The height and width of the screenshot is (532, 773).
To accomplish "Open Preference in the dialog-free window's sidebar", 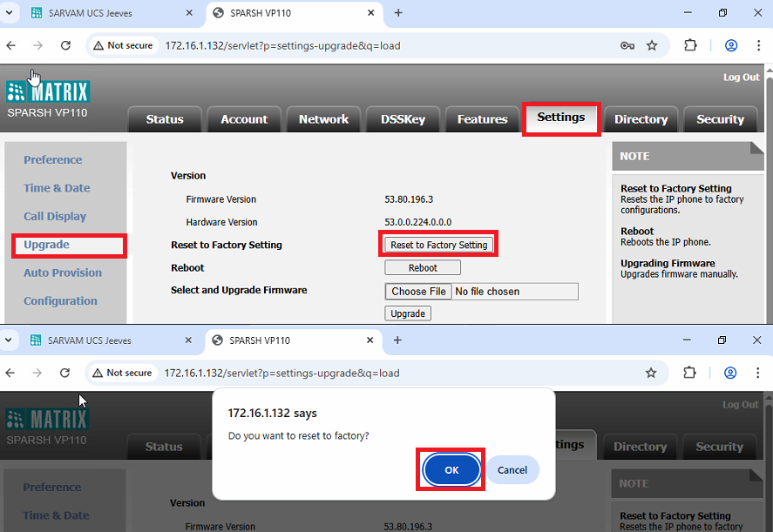I will click(x=53, y=159).
